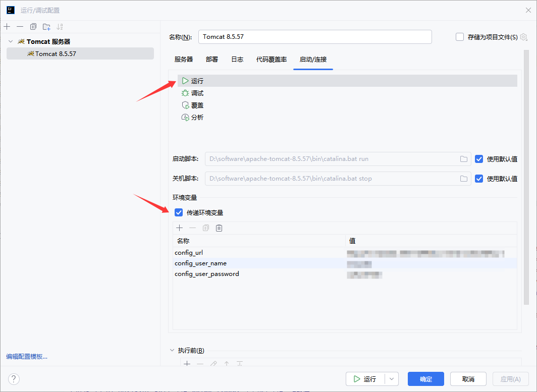Open the help question mark
537x392 pixels.
click(14, 379)
